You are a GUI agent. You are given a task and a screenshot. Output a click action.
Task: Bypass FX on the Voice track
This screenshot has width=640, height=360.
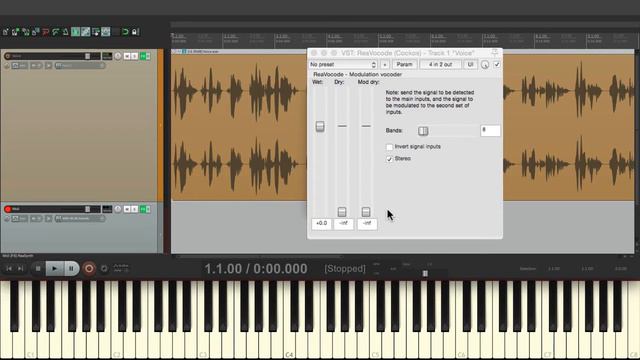coord(148,56)
